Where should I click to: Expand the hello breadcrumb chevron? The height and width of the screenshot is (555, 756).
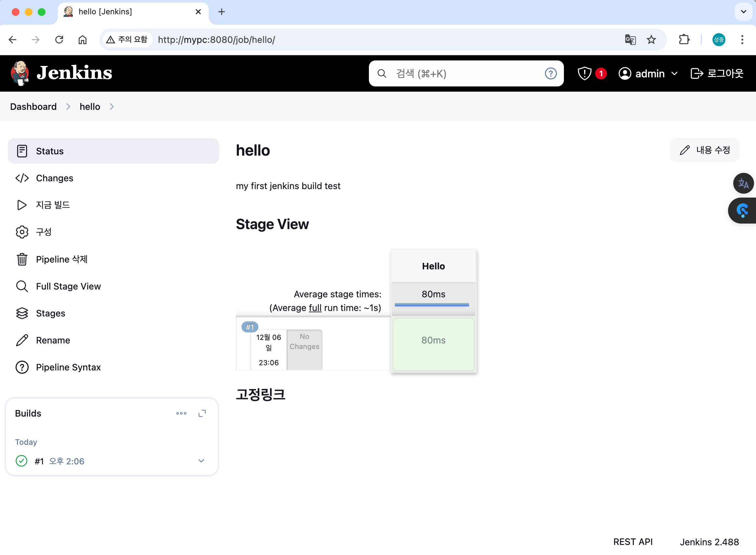[112, 107]
